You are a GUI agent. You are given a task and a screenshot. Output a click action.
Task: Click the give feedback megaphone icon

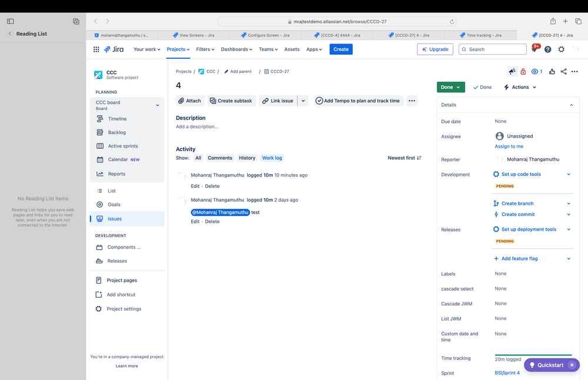tap(512, 71)
